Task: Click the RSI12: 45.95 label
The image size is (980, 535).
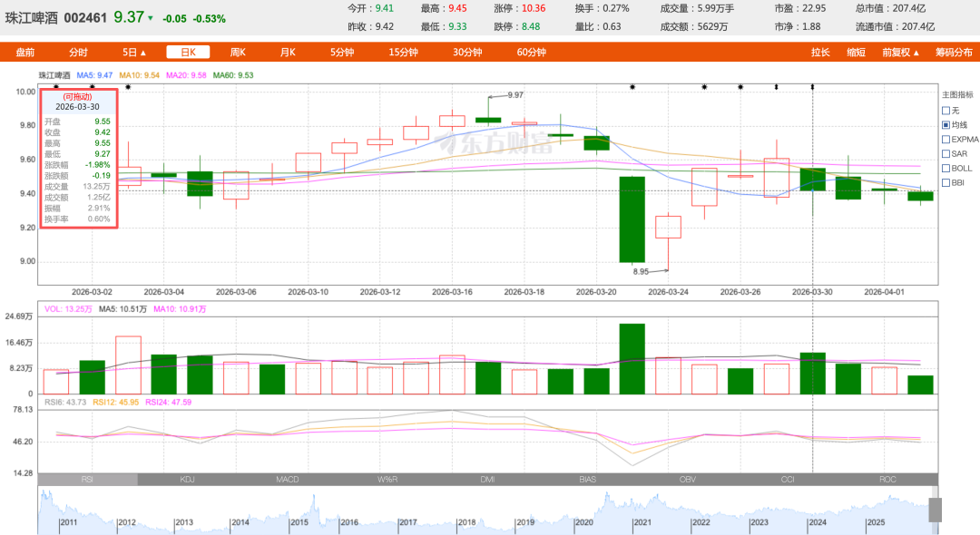Action: tap(115, 402)
